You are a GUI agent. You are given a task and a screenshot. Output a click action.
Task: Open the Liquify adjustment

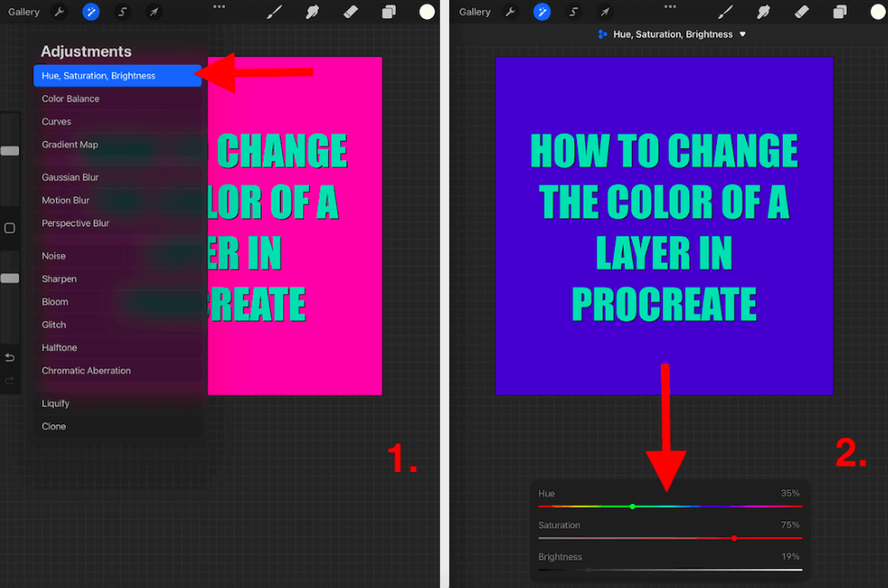click(x=55, y=402)
